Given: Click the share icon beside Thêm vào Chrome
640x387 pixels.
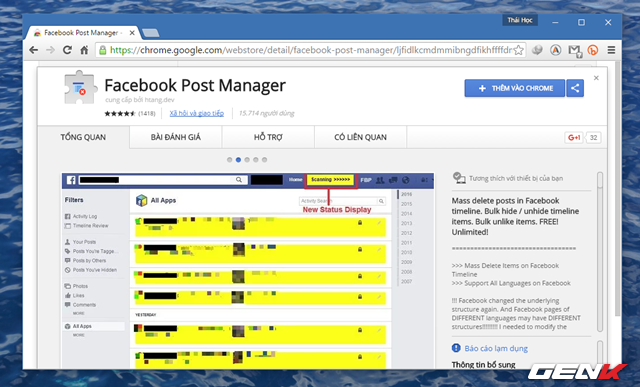Looking at the screenshot, I should point(575,88).
